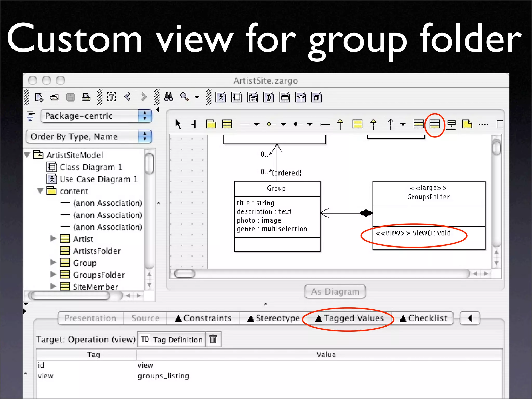532x399 pixels.
Task: Click the diagram's horizontal scrollbar thumb
Action: click(184, 274)
